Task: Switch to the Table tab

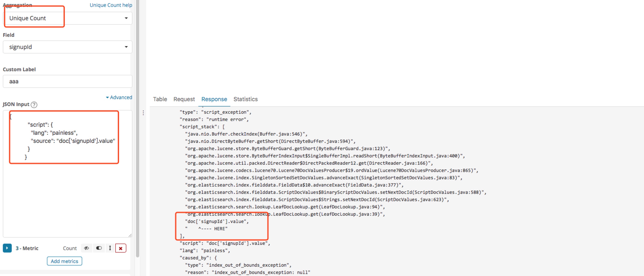Action: pyautogui.click(x=160, y=99)
